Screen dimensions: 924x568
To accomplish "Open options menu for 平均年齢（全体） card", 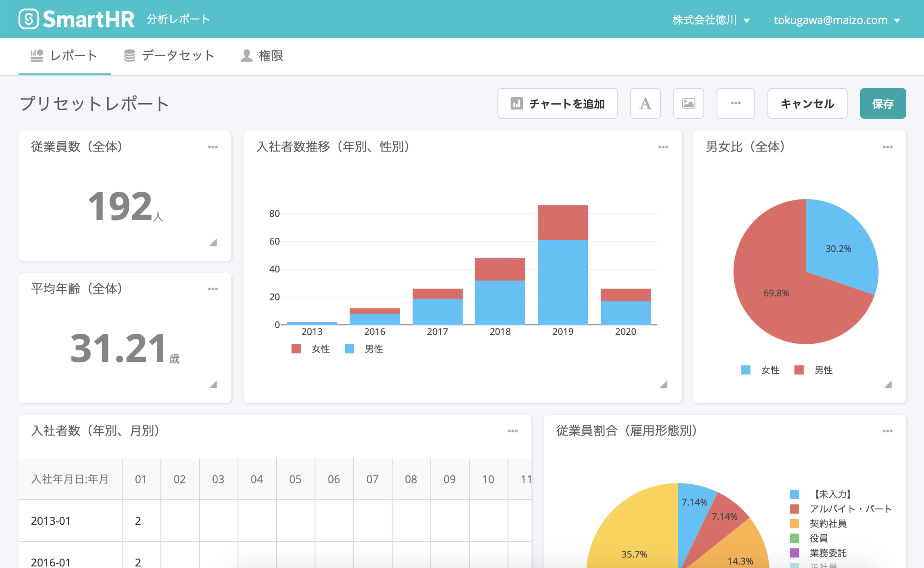I will click(213, 289).
